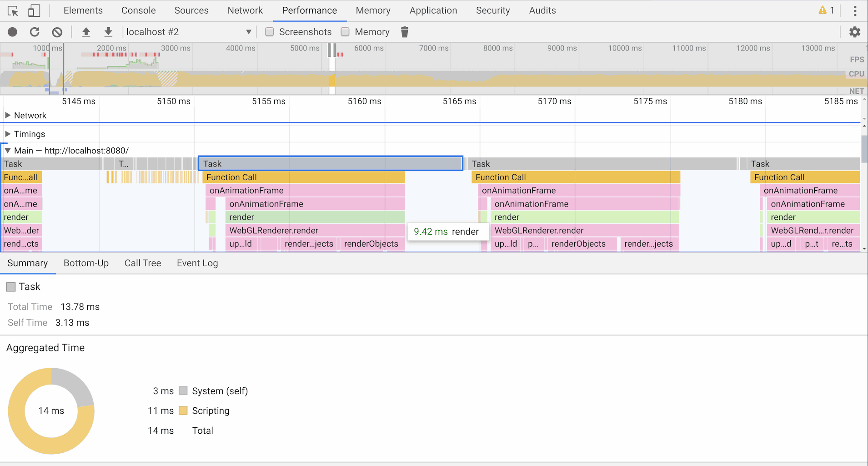Switch to the Console panel
The height and width of the screenshot is (466, 868).
click(x=138, y=10)
